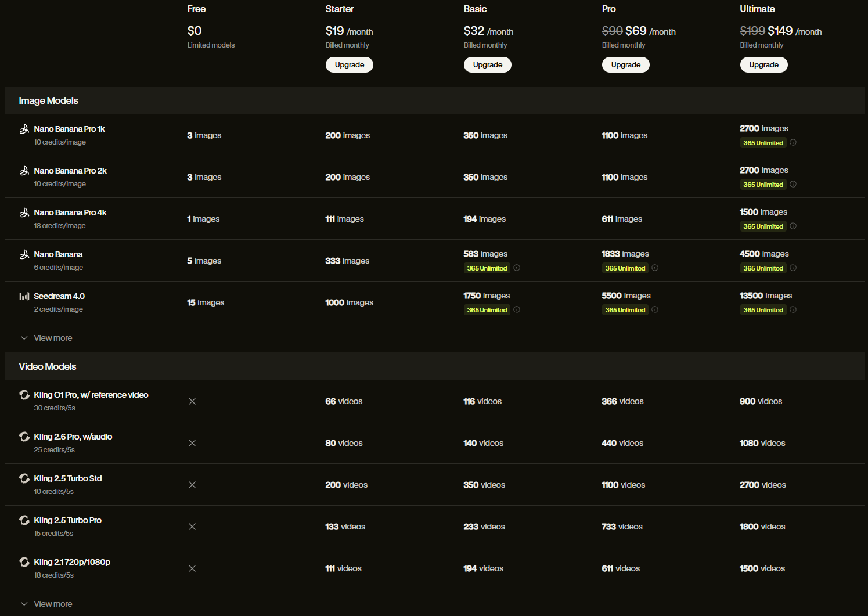
Task: Click 18 credits/image under Nano Banana Pro 4k
Action: [60, 225]
